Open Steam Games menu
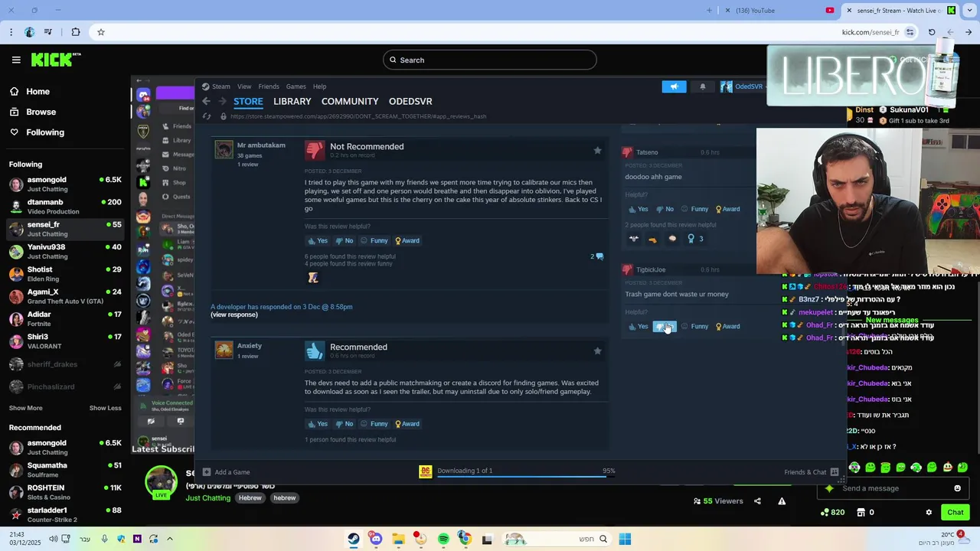980x551 pixels. [x=296, y=86]
